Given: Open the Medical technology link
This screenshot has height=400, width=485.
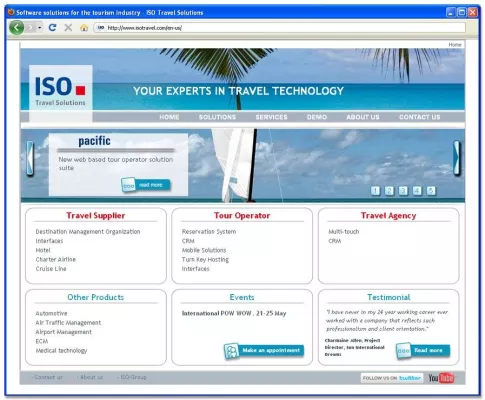Looking at the screenshot, I should (x=61, y=351).
